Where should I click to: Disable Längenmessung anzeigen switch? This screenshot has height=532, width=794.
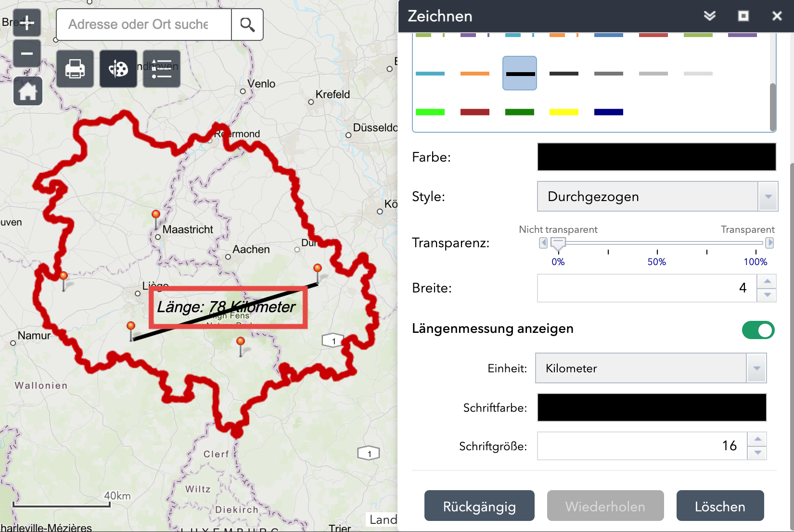point(758,330)
